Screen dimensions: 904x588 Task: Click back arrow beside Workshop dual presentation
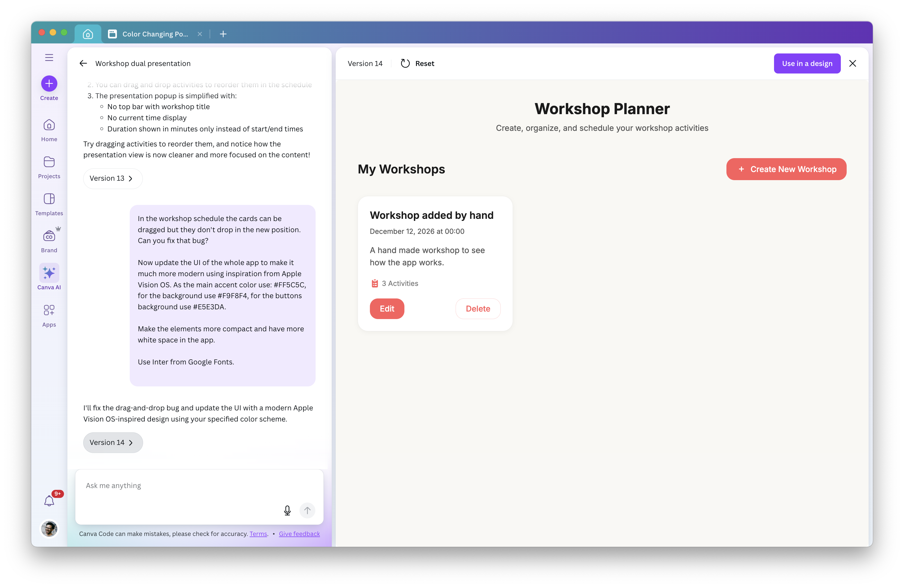pyautogui.click(x=83, y=63)
